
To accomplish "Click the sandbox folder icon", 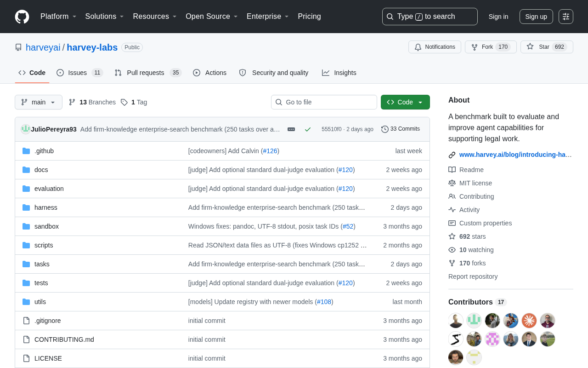I will pos(26,226).
